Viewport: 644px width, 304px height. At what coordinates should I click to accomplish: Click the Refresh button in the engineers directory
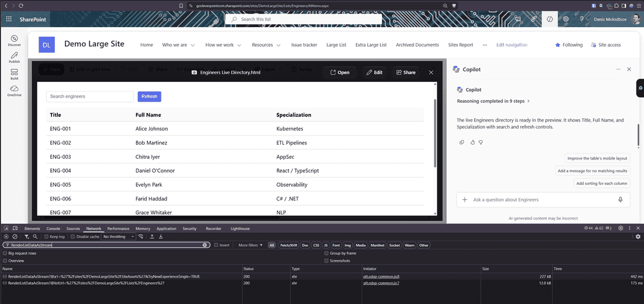click(149, 97)
